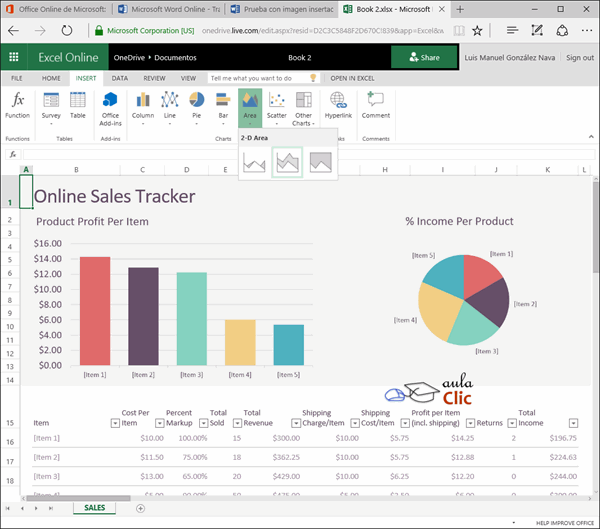Viewport: 600px width, 529px height.
Task: Open the Pie chart dropdown
Action: [x=196, y=124]
